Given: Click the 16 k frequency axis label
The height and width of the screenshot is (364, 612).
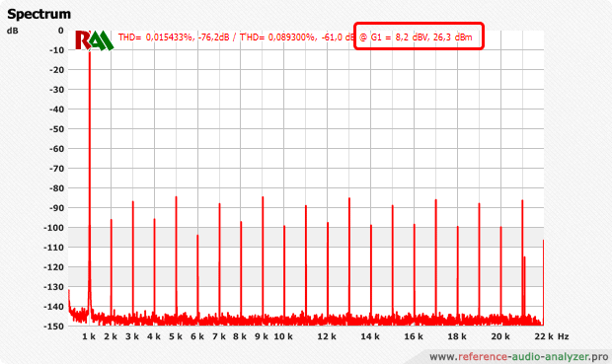Looking at the screenshot, I should [414, 336].
